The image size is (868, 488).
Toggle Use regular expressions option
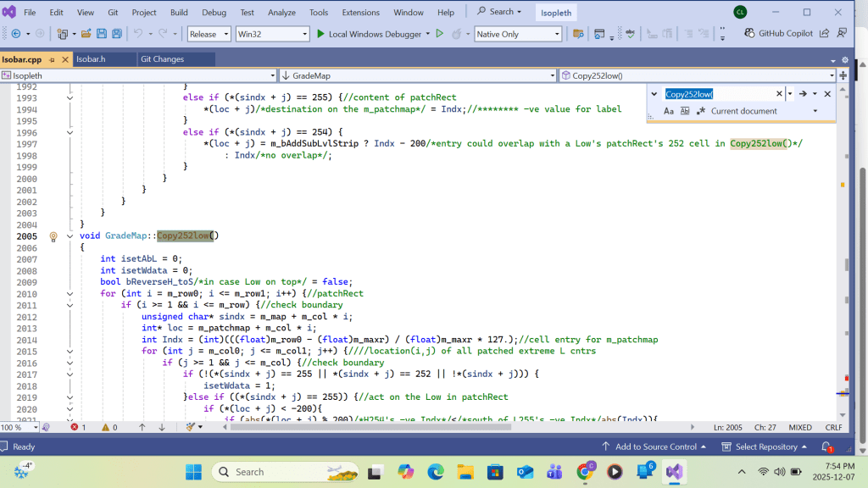click(700, 111)
